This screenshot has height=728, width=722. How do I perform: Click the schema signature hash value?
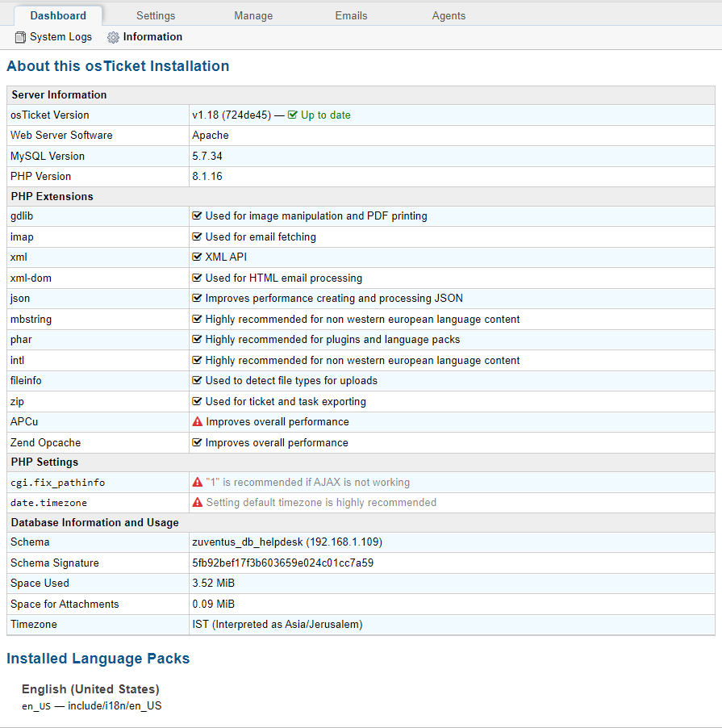coord(282,563)
